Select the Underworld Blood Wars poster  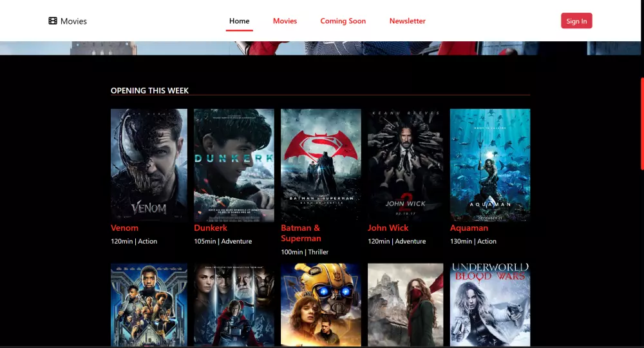(x=490, y=305)
